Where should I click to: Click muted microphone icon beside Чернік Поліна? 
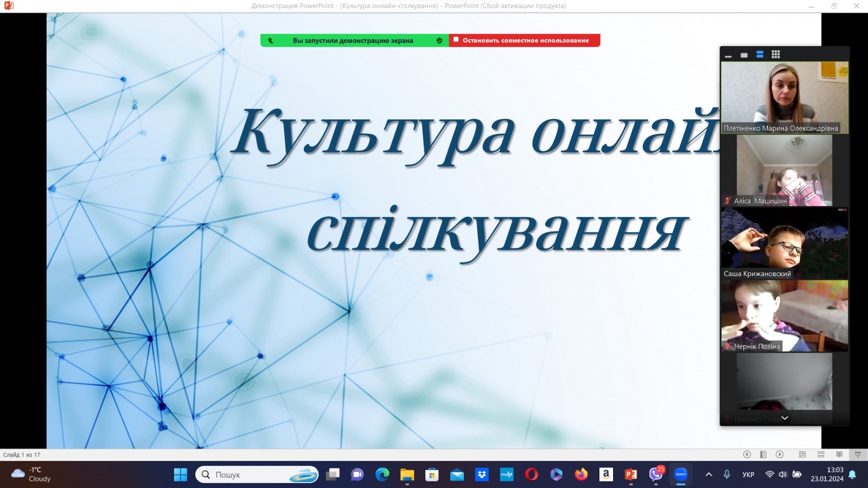[727, 346]
